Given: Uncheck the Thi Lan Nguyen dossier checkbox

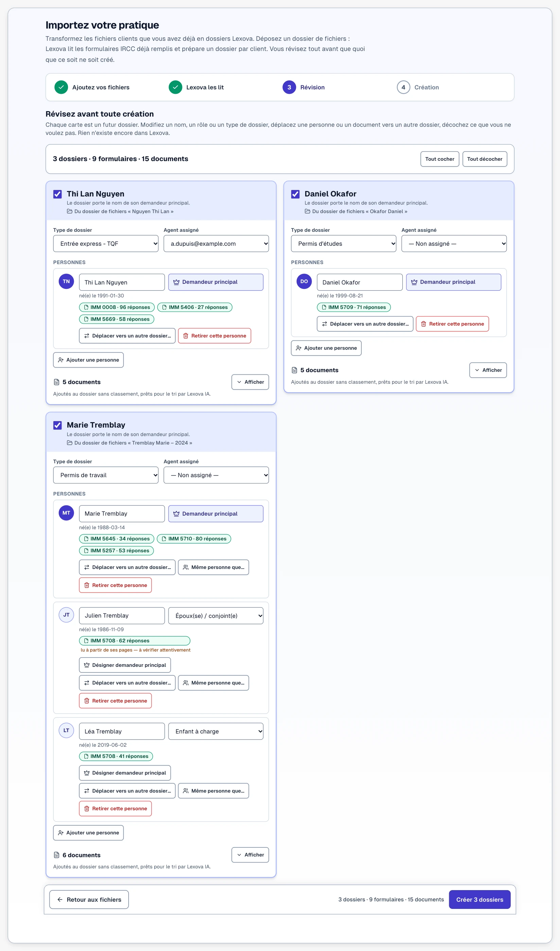Looking at the screenshot, I should pos(57,194).
